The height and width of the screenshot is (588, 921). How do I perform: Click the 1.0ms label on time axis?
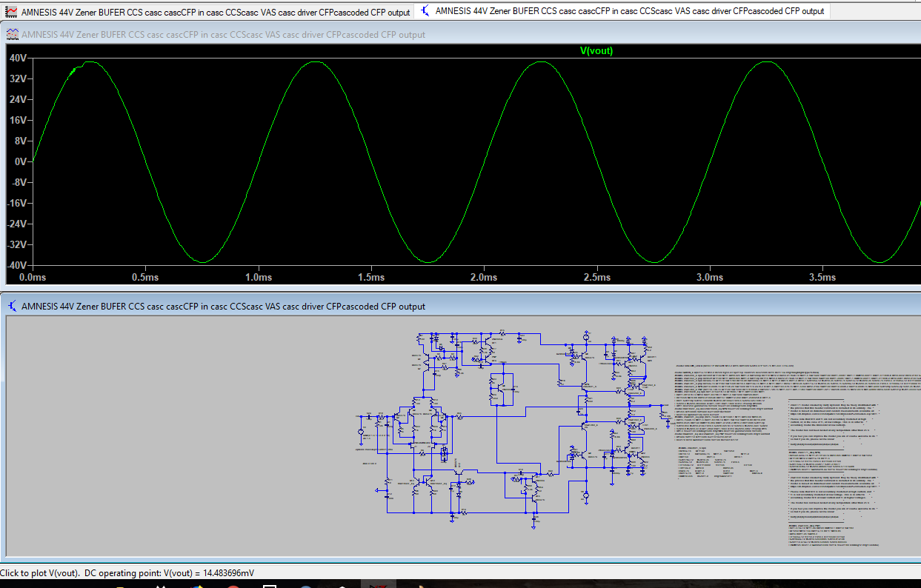(x=258, y=278)
